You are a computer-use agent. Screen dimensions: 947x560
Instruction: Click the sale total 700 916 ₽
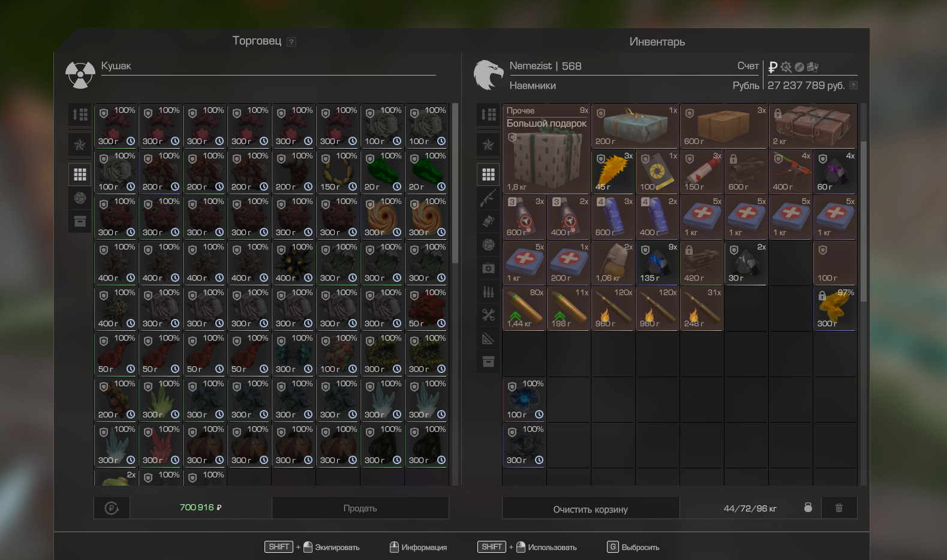pos(200,507)
